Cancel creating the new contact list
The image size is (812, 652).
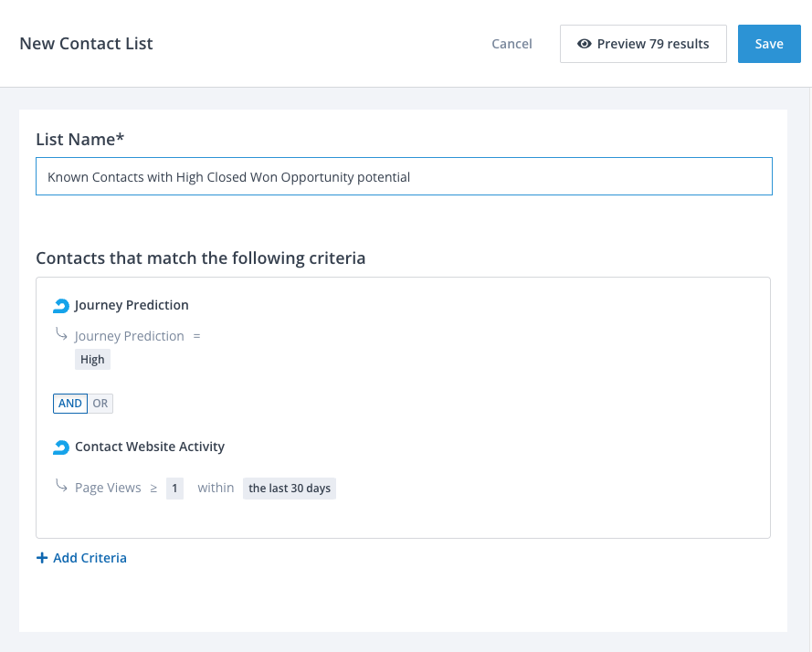pyautogui.click(x=511, y=44)
